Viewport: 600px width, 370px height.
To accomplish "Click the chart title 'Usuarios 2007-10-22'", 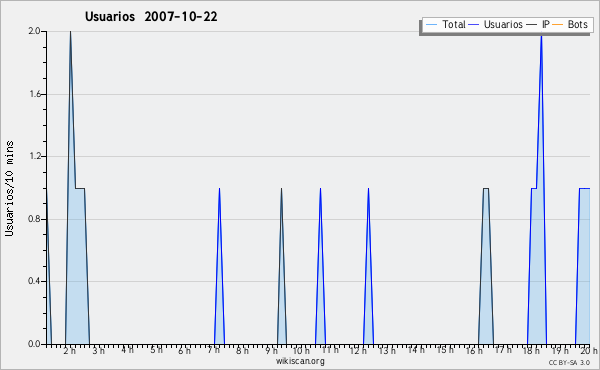I will point(151,17).
